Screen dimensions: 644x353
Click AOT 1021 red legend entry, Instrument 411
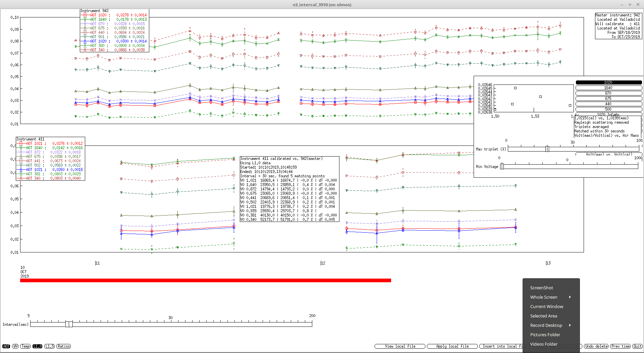[50, 143]
